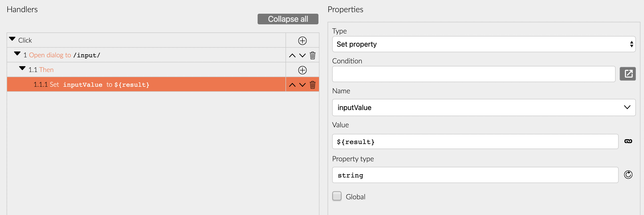Focus the Condition input field
Viewport: 644px width, 215px height.
point(474,74)
